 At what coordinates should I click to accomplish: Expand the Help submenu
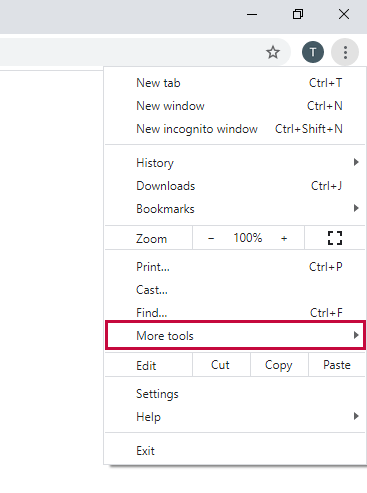click(235, 417)
